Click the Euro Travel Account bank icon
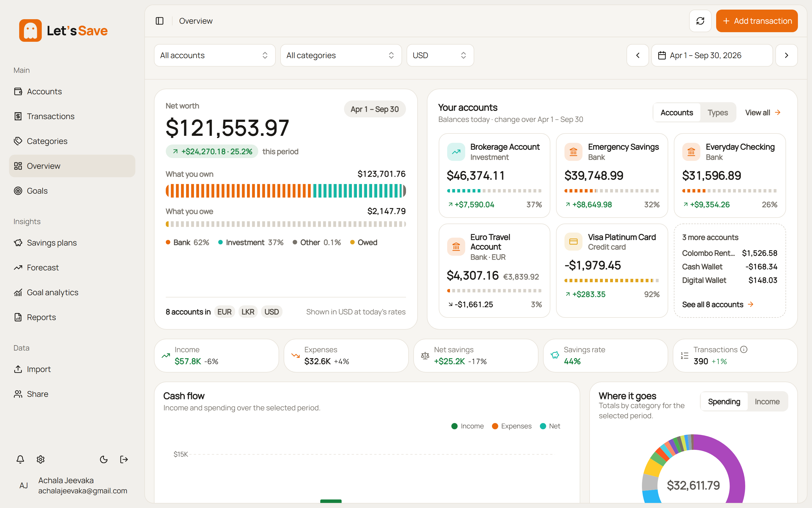Image resolution: width=812 pixels, height=508 pixels. click(456, 247)
